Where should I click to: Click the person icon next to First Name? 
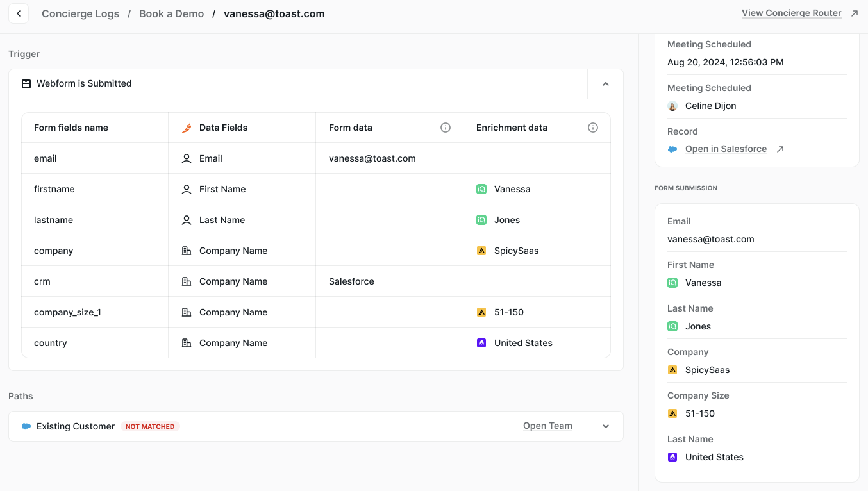[x=187, y=189]
